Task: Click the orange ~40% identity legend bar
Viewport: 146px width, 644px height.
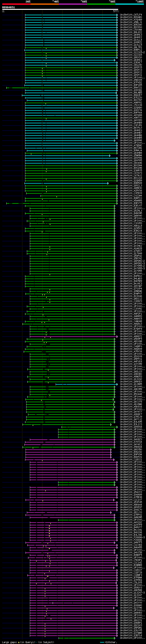Action: 45,4
